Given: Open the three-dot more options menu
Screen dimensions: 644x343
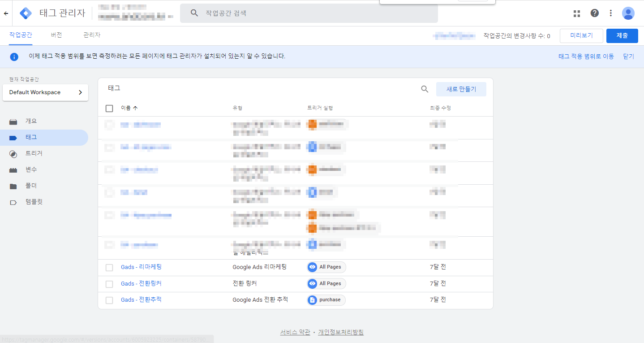Looking at the screenshot, I should [x=610, y=13].
